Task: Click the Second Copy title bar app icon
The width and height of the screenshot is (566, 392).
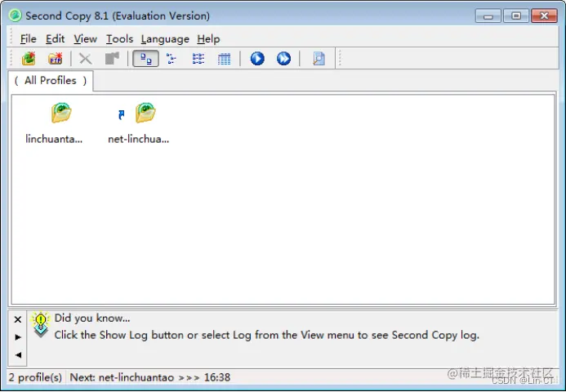Action: (16, 16)
